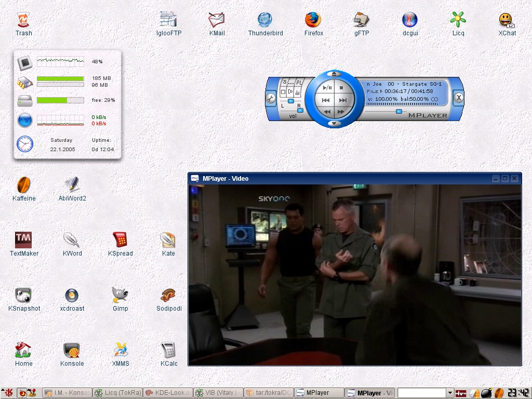Switch to 'KDE-Look' taskbar entry
The image size is (532, 399).
(168, 393)
